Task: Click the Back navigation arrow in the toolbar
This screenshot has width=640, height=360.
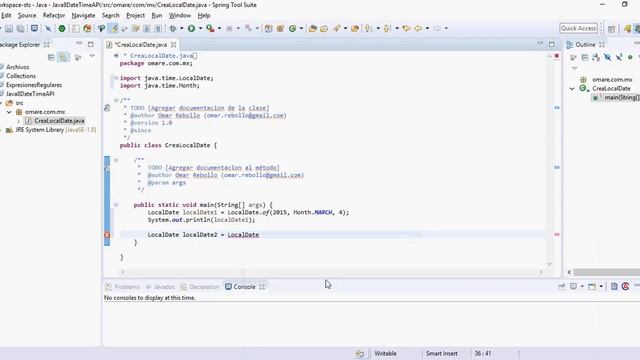Action: pyautogui.click(x=418, y=29)
